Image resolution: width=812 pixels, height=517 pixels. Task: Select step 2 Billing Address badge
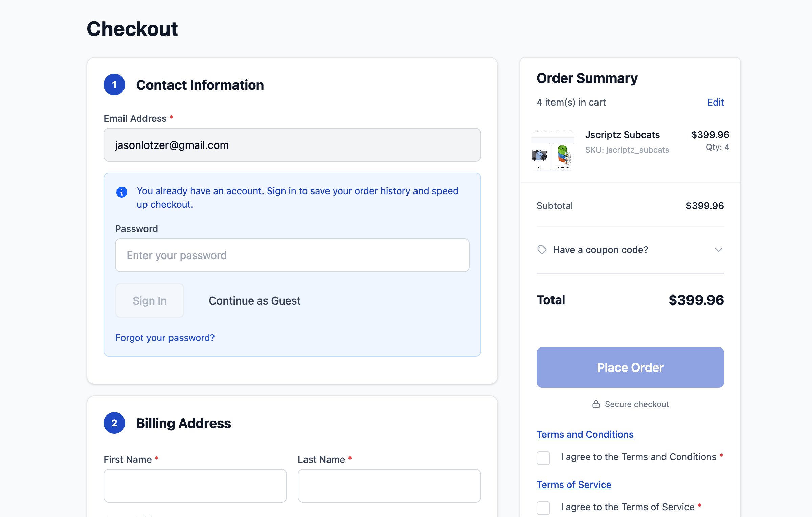click(x=114, y=423)
